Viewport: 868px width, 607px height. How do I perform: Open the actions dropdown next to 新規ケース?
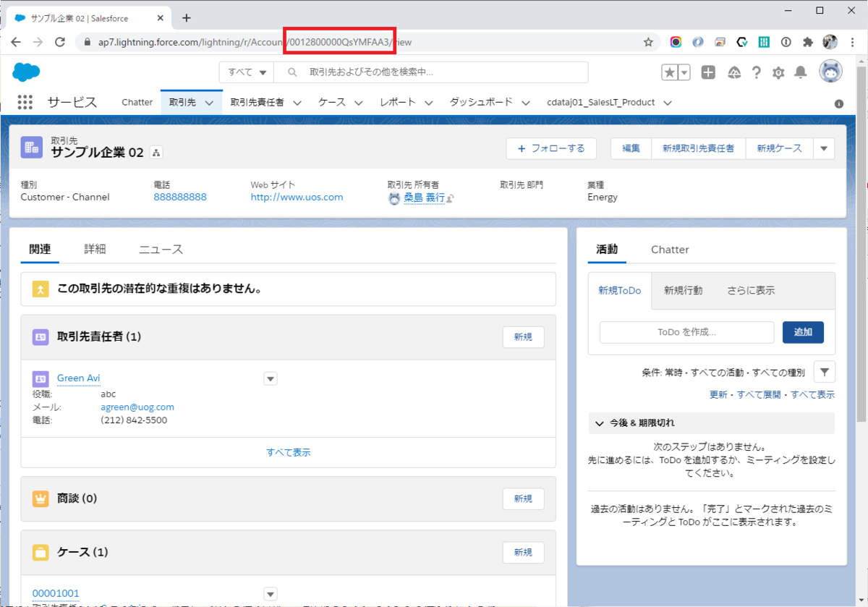tap(823, 148)
